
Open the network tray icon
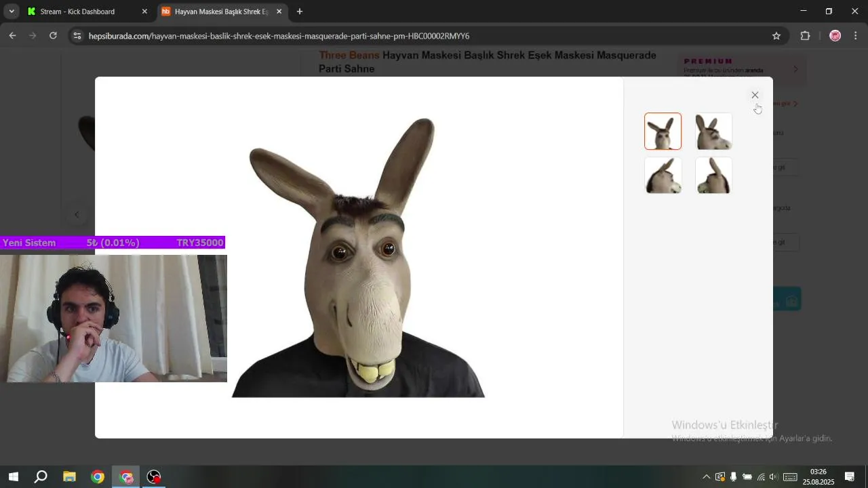click(x=760, y=477)
